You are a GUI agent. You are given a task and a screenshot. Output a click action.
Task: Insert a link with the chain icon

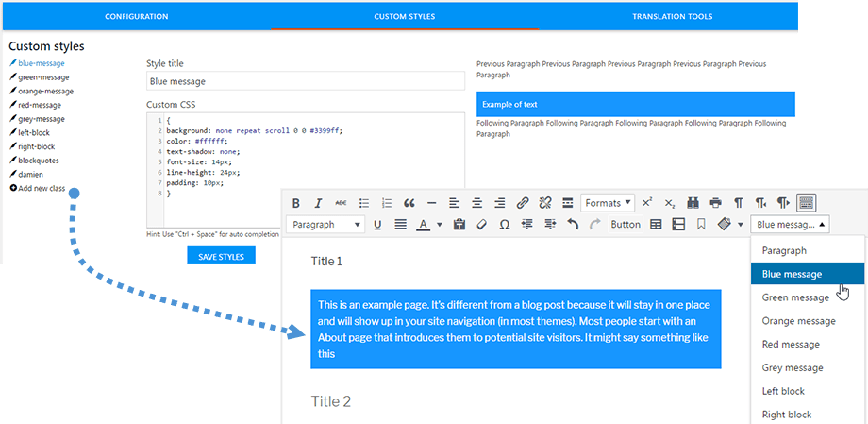[523, 203]
